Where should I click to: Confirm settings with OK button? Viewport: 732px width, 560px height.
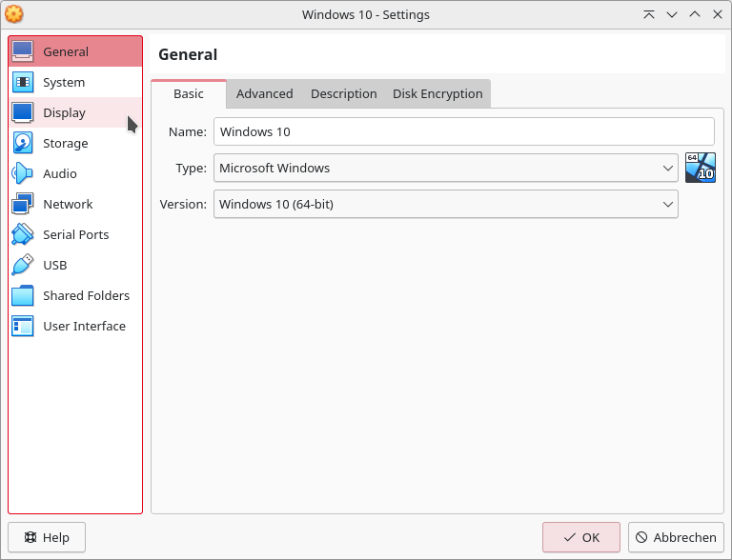click(x=581, y=537)
